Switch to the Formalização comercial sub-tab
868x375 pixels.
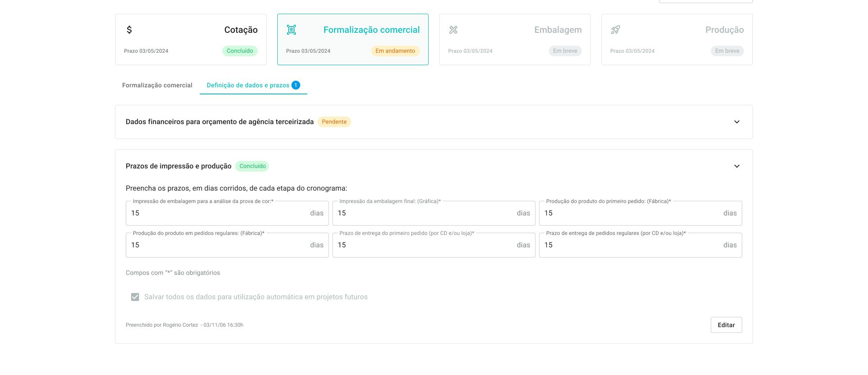[157, 85]
